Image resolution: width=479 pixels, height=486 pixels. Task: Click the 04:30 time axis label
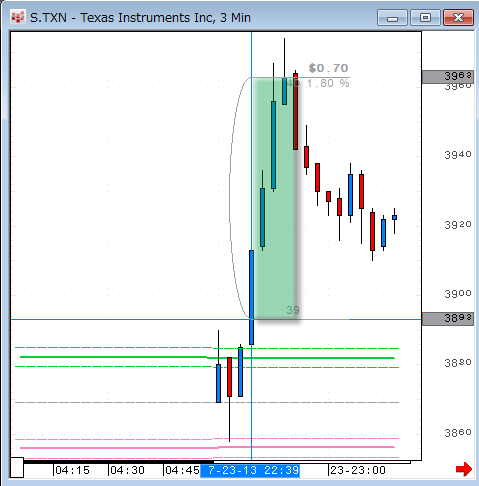(127, 470)
